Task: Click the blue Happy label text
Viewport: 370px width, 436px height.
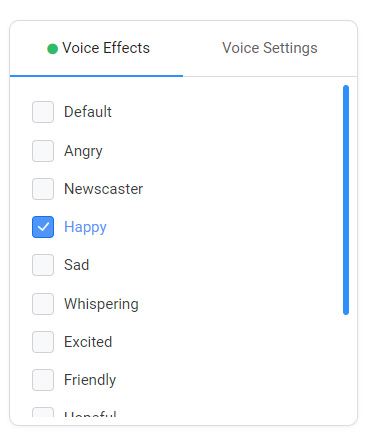Action: click(x=85, y=228)
